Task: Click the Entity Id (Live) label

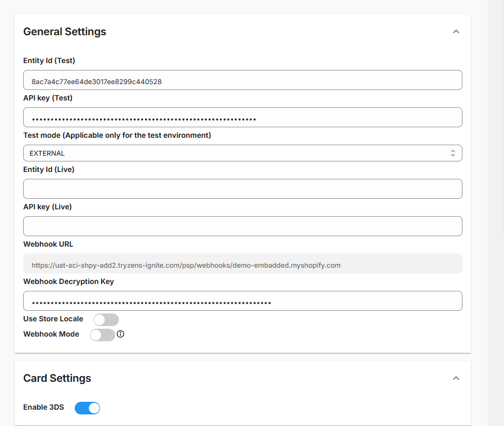Action: pos(48,169)
